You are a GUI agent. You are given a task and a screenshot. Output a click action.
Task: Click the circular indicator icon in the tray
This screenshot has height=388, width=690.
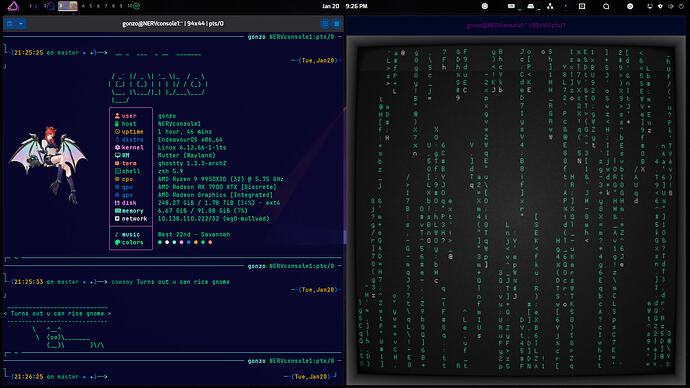coord(484,6)
